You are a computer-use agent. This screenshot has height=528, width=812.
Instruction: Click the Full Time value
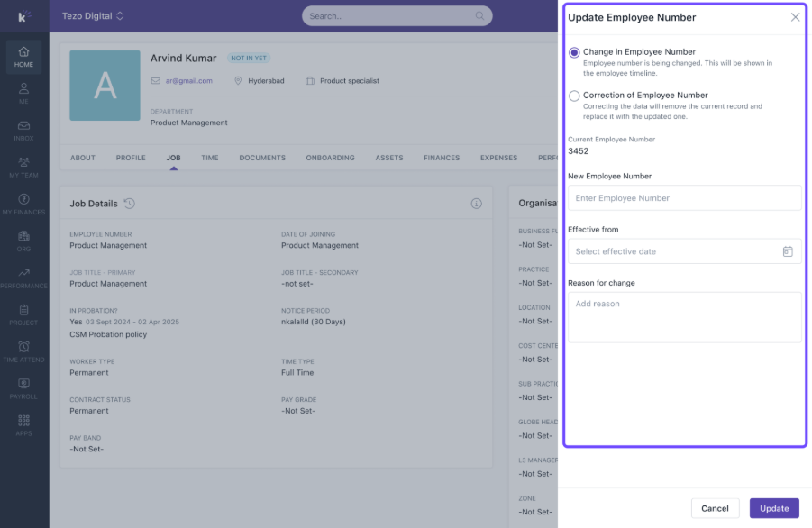point(297,373)
